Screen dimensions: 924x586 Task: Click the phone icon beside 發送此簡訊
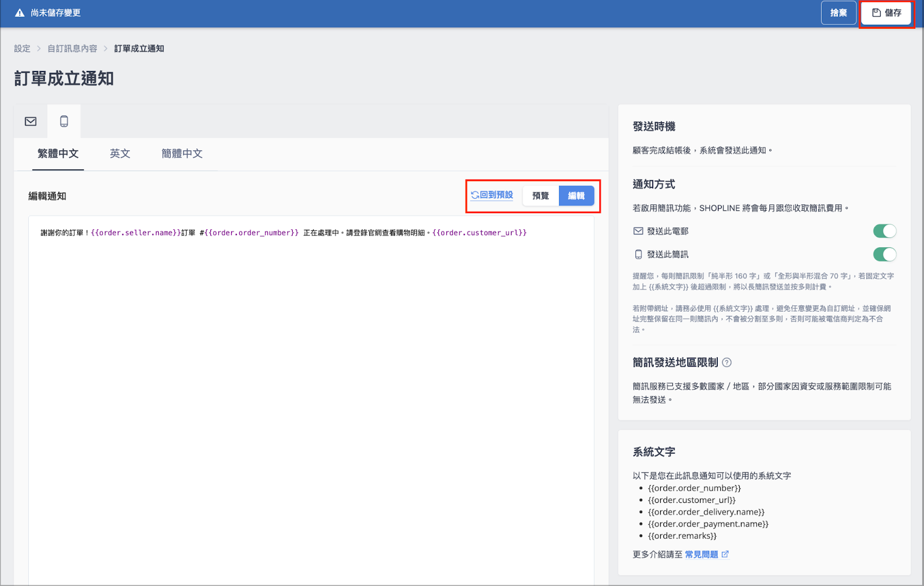(638, 254)
